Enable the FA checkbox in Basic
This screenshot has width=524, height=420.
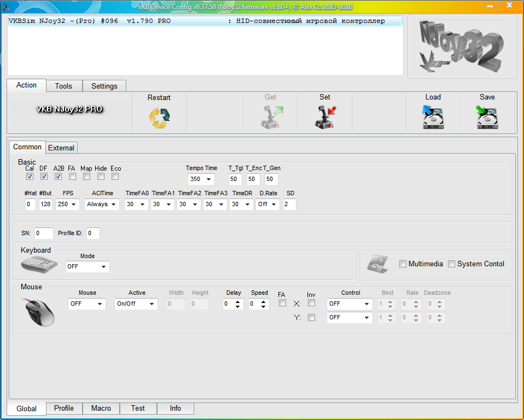[72, 177]
